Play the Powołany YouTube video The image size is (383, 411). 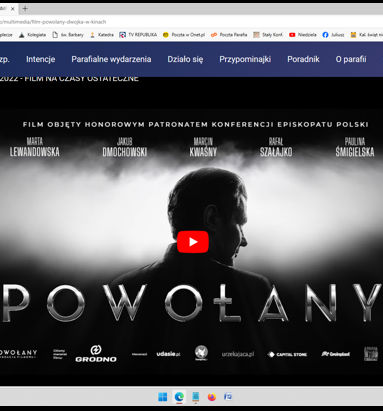click(x=193, y=242)
